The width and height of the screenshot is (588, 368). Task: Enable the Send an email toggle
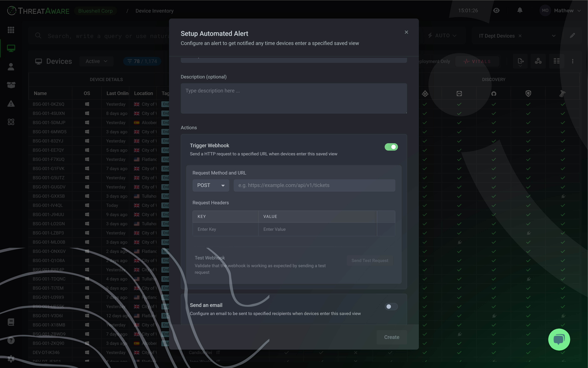(391, 307)
